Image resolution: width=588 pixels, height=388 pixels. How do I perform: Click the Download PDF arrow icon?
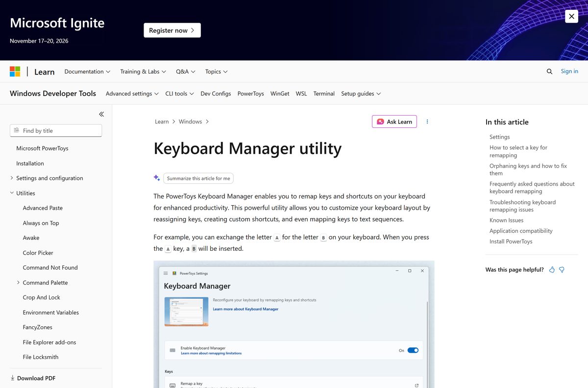point(12,378)
